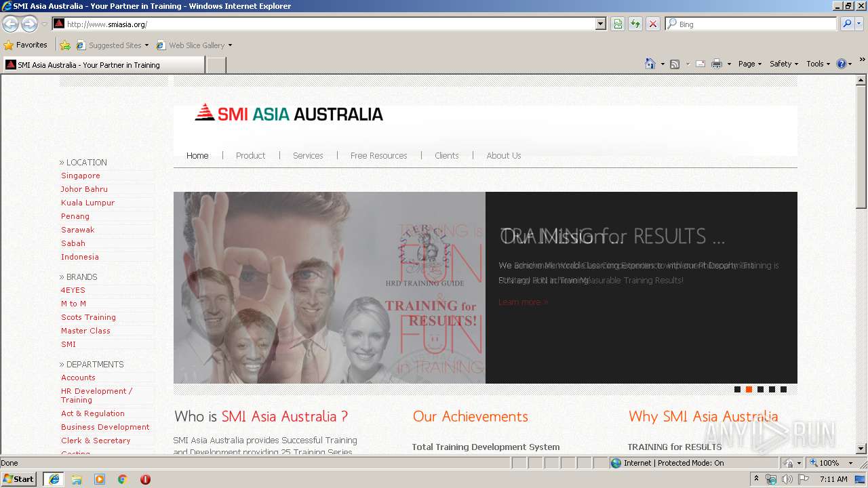The width and height of the screenshot is (868, 488).
Task: Expand Web Slice Gallery dropdown
Action: 230,45
